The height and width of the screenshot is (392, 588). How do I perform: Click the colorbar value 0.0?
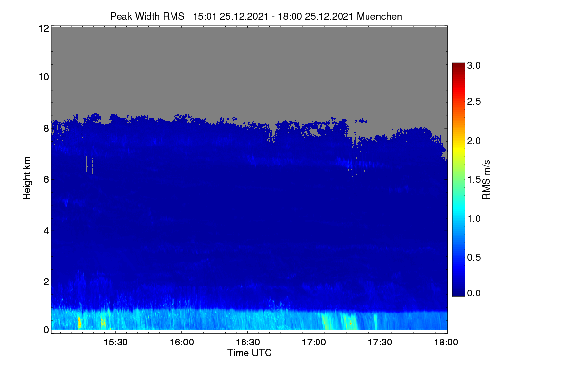coord(473,293)
